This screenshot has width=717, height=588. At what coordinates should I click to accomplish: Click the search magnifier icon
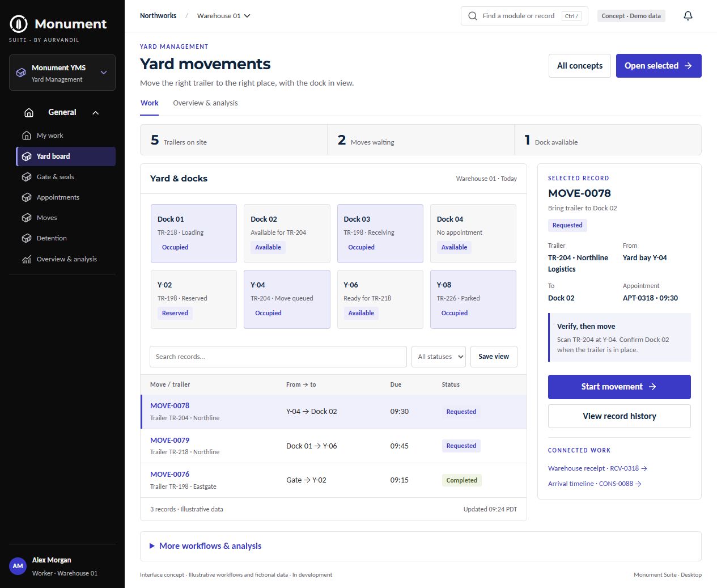tap(473, 16)
